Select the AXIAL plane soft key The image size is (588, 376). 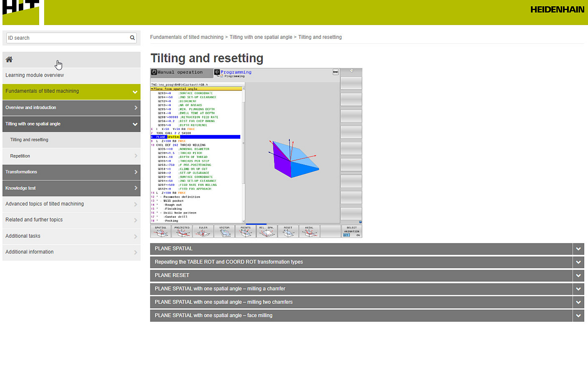pos(309,231)
